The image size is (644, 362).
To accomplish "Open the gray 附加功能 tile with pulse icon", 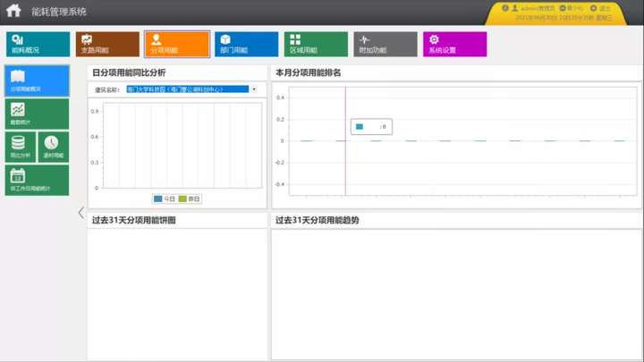I will coord(386,45).
